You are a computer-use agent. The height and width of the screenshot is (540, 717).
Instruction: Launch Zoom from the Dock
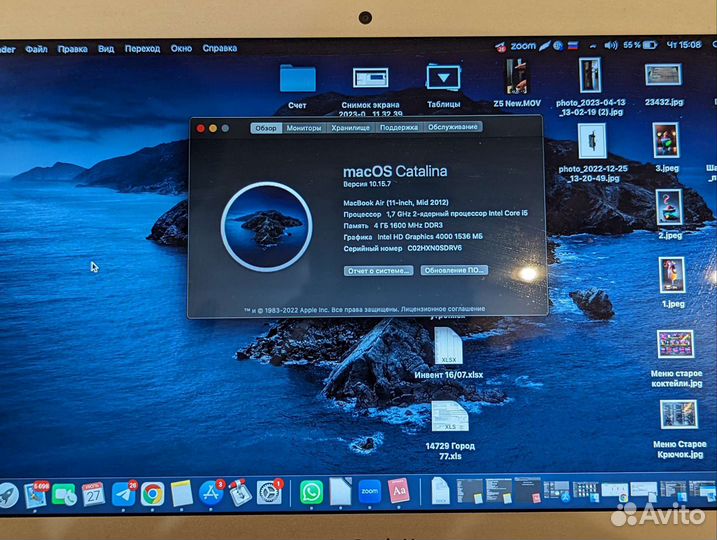[369, 491]
